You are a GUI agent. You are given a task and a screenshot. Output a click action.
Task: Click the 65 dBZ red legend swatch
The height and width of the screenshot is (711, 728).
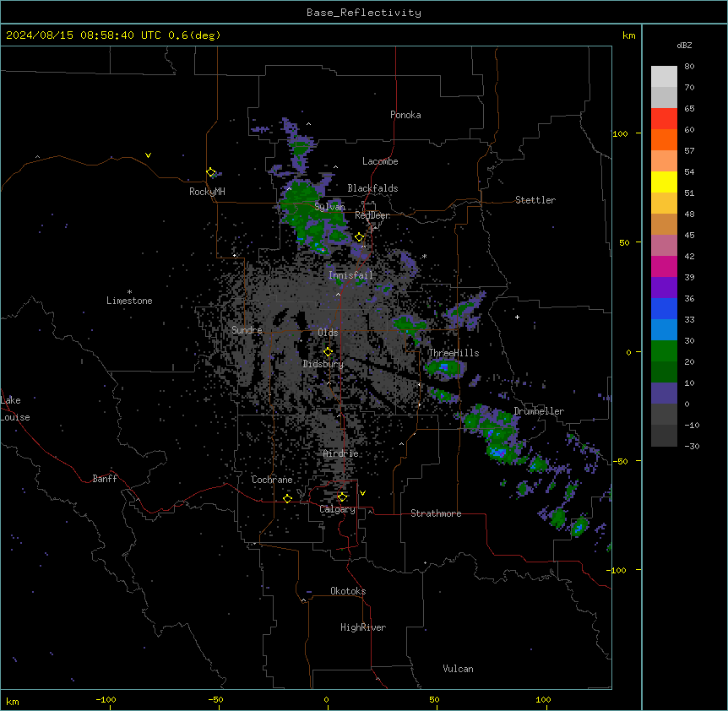click(x=664, y=119)
